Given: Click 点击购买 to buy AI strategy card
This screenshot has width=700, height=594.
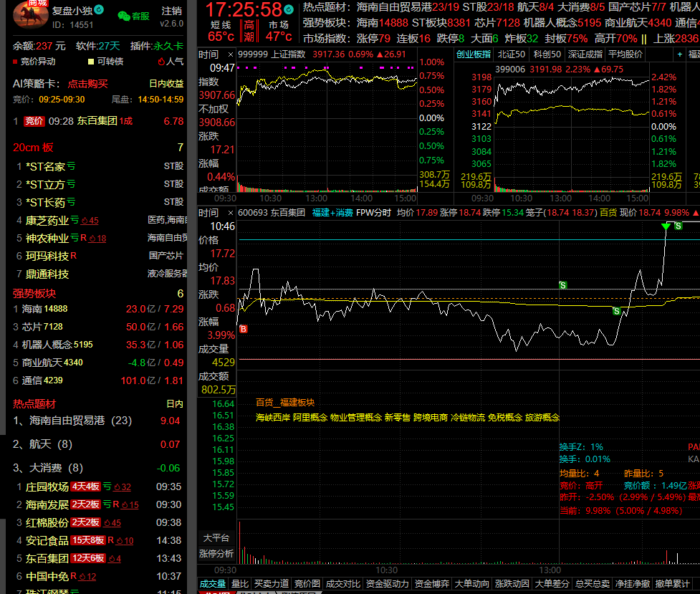Looking at the screenshot, I should [x=88, y=83].
